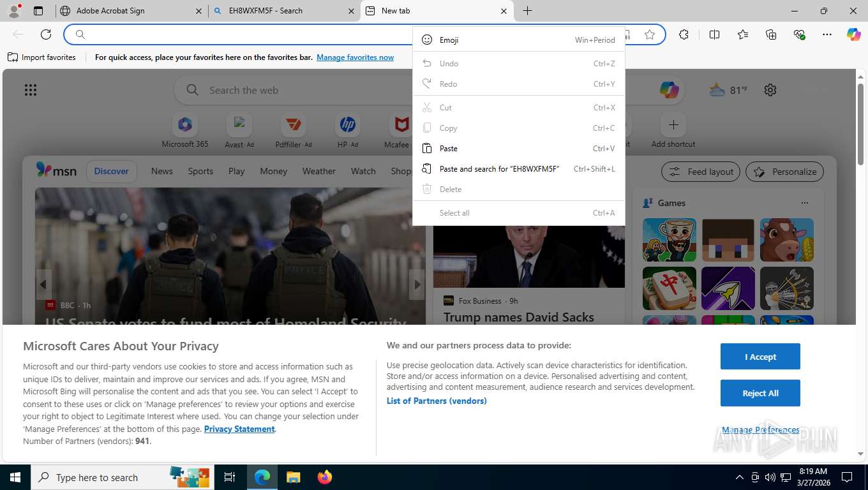868x490 pixels.
Task: Refresh the page with reload icon
Action: point(46,34)
